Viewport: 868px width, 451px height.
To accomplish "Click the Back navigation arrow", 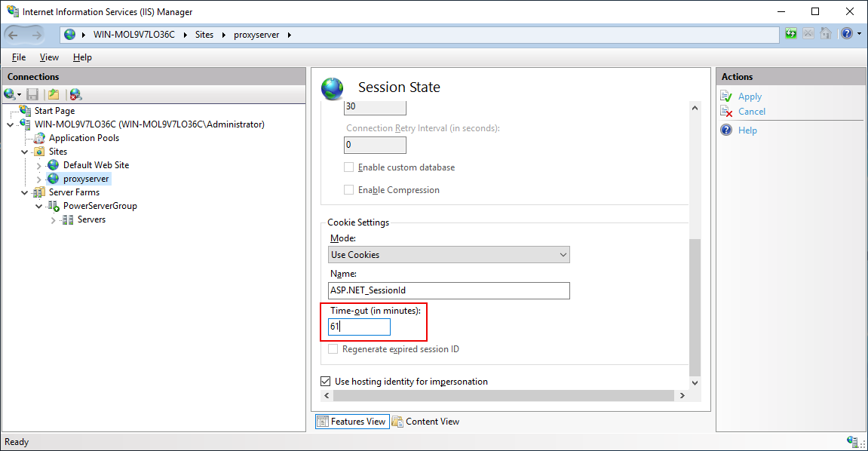I will pyautogui.click(x=14, y=35).
